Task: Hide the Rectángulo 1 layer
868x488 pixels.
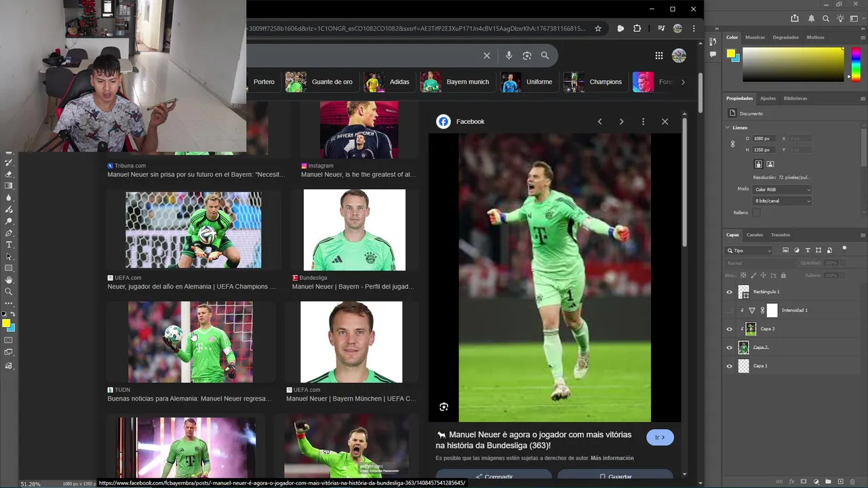Action: (x=730, y=292)
